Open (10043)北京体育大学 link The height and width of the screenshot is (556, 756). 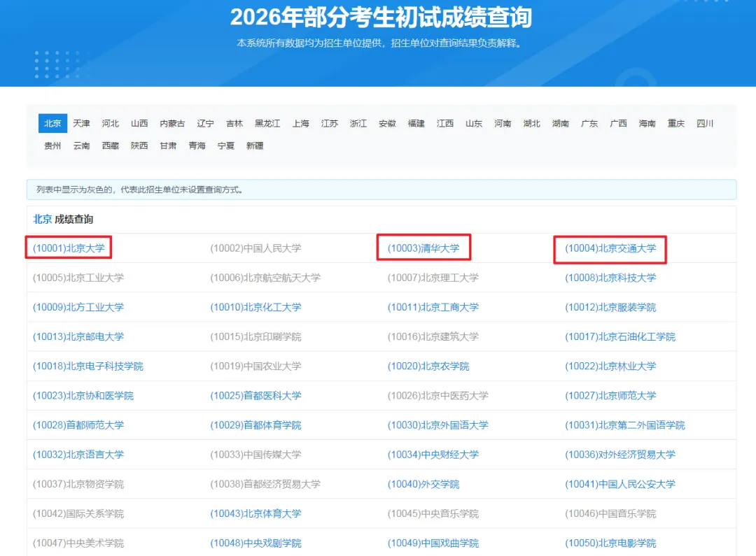click(255, 513)
